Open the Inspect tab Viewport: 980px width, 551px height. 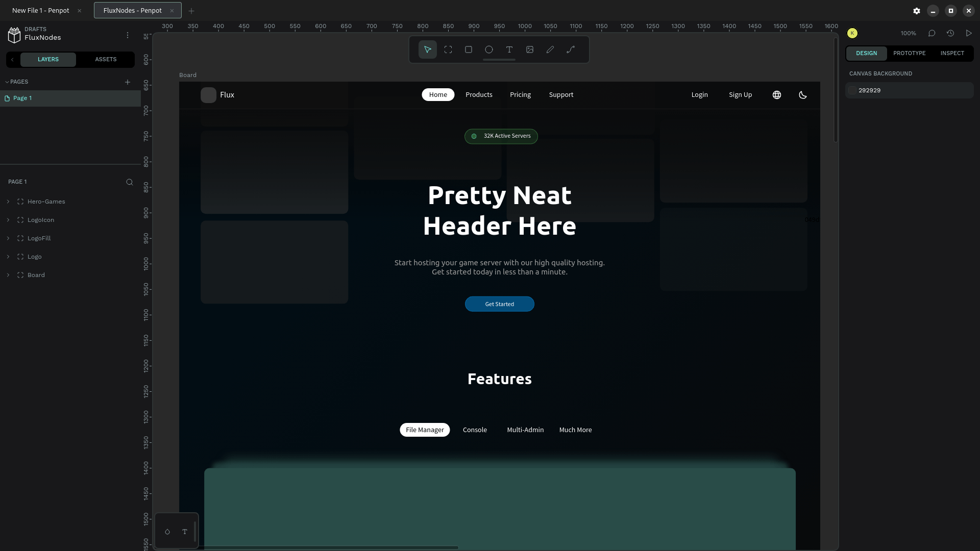coord(952,53)
